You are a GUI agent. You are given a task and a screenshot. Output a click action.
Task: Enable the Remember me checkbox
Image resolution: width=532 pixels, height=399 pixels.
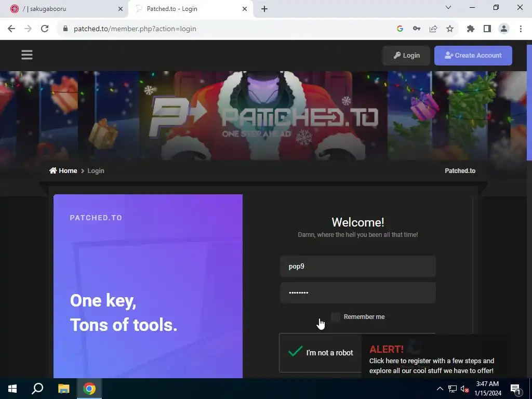[336, 317]
